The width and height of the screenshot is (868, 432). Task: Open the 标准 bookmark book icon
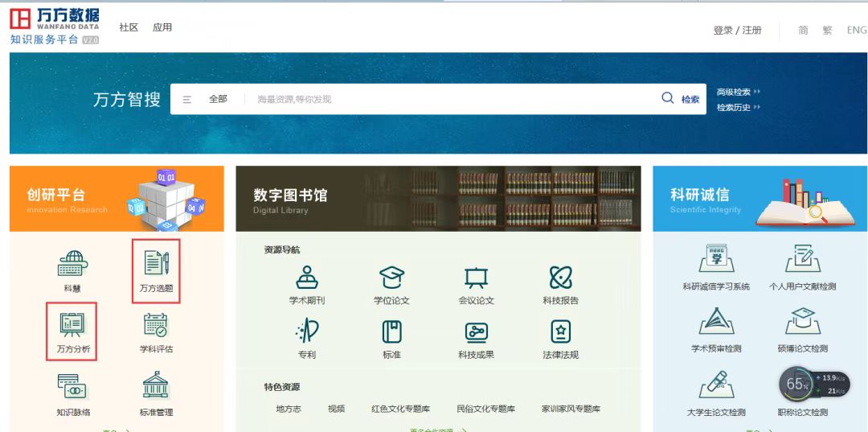[x=391, y=331]
